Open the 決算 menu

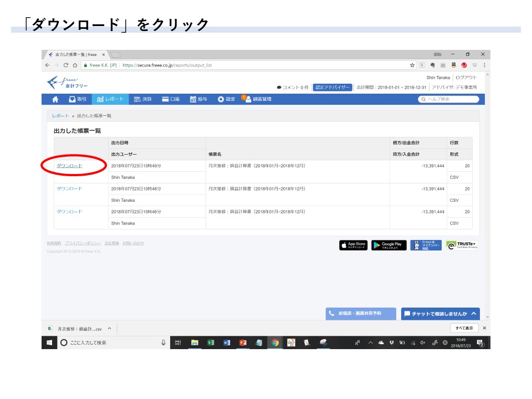142,99
